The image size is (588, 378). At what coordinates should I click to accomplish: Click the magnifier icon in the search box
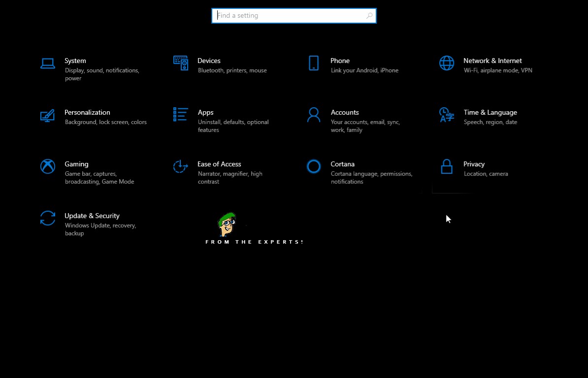(369, 16)
